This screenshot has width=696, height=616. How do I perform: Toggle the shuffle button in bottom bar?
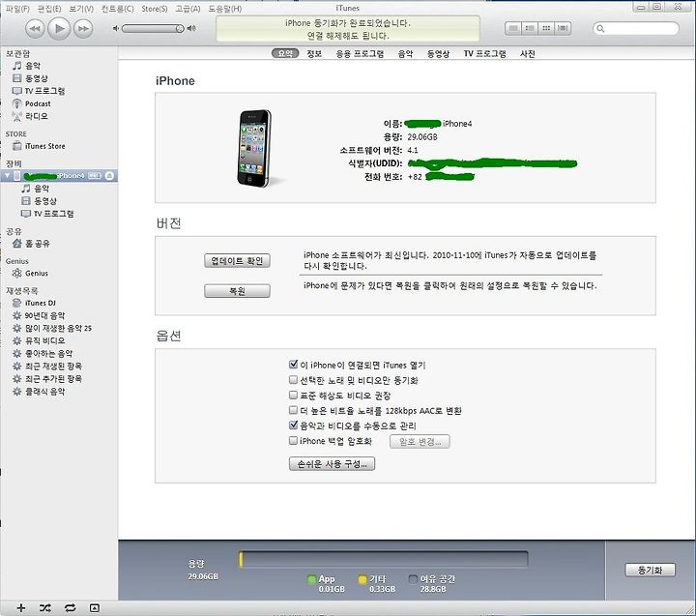(x=44, y=608)
